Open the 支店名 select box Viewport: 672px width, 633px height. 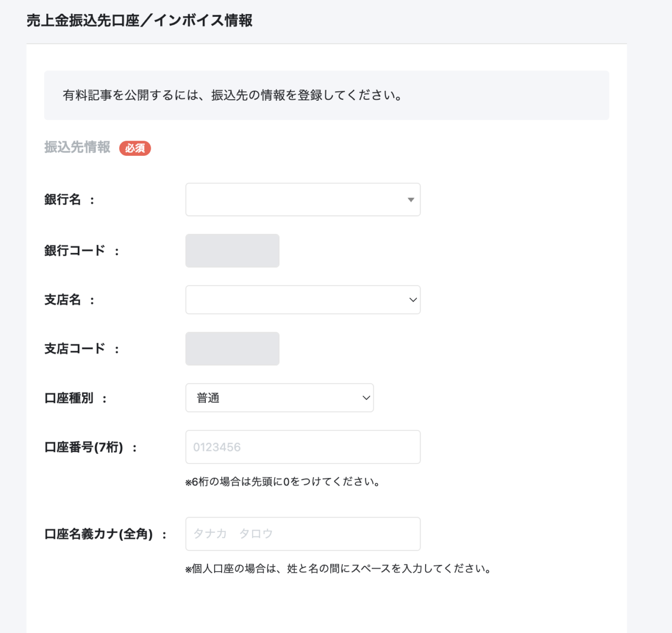coord(303,300)
